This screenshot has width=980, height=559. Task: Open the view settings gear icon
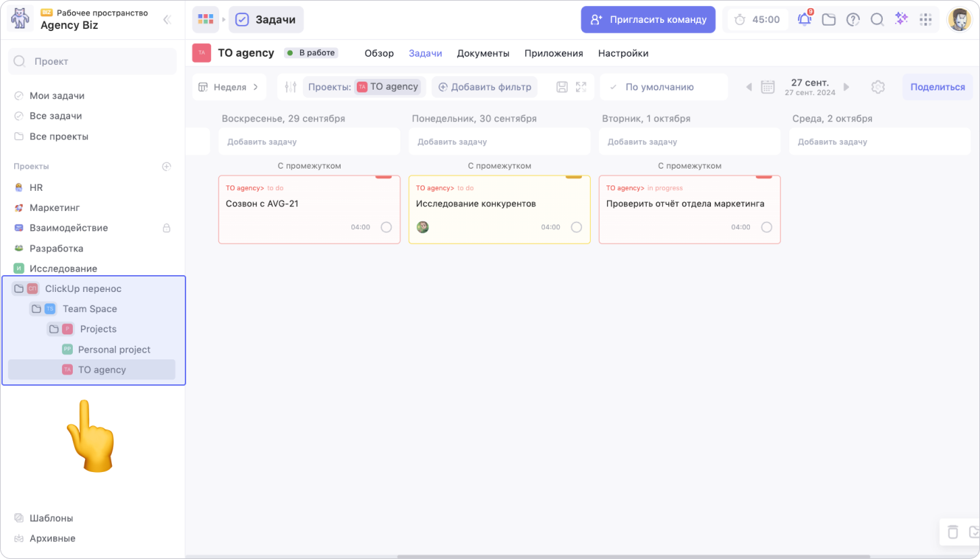click(x=877, y=87)
